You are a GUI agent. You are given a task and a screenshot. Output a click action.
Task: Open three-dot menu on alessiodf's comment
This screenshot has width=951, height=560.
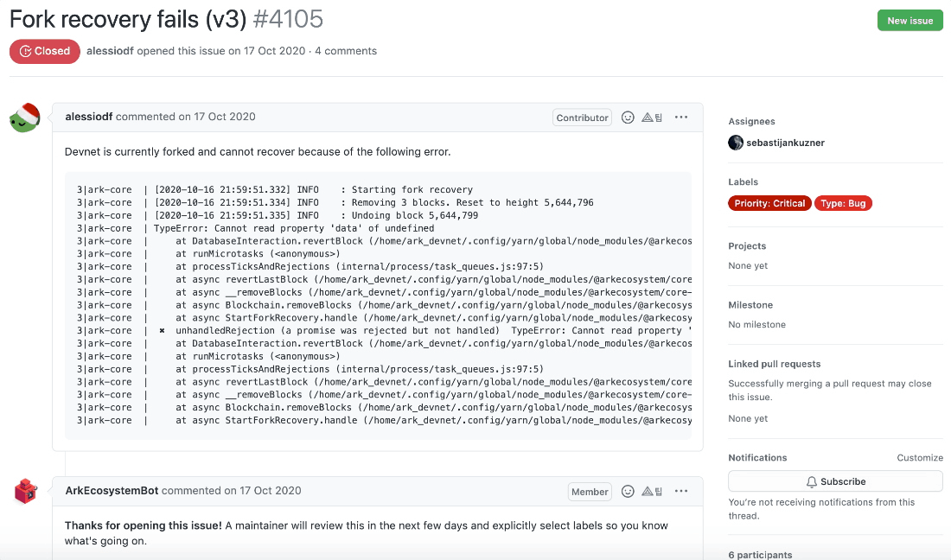tap(681, 117)
